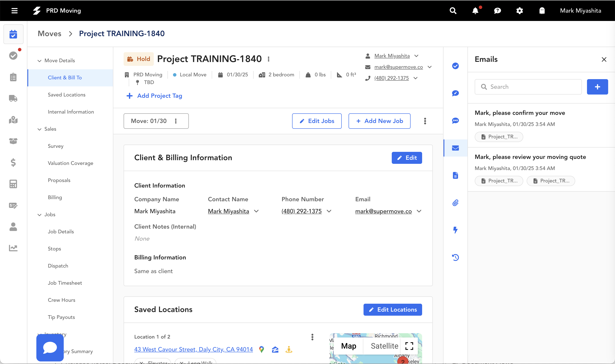Open Proposals nav item
Screen dimensions: 615x364
tap(59, 180)
